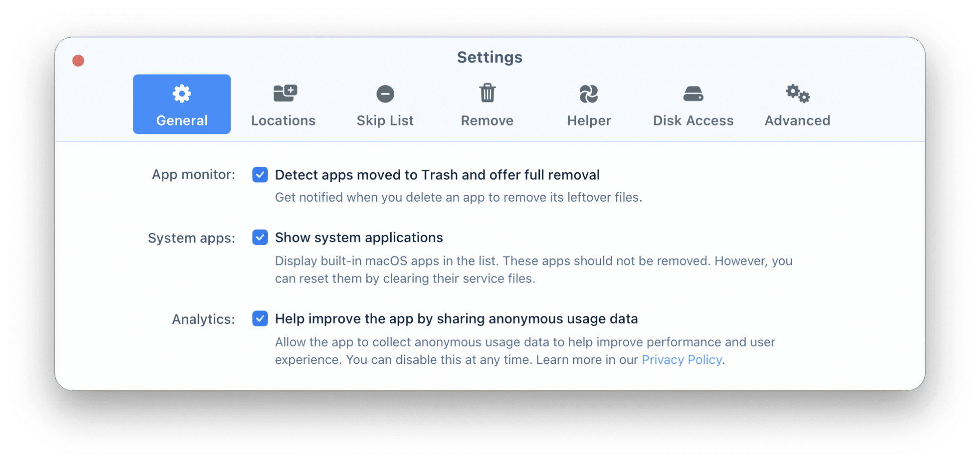Open the Advanced double-gear icon

pyautogui.click(x=798, y=93)
